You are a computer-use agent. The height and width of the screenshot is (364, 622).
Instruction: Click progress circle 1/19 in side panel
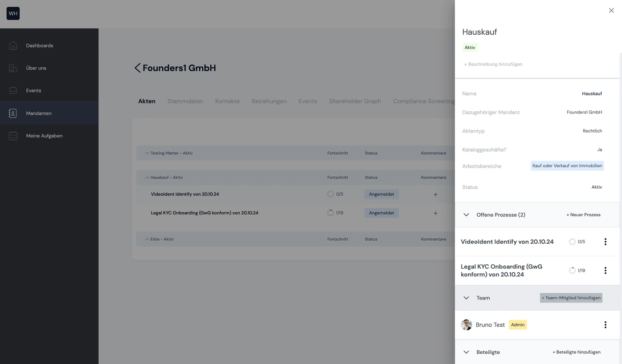coord(572,271)
